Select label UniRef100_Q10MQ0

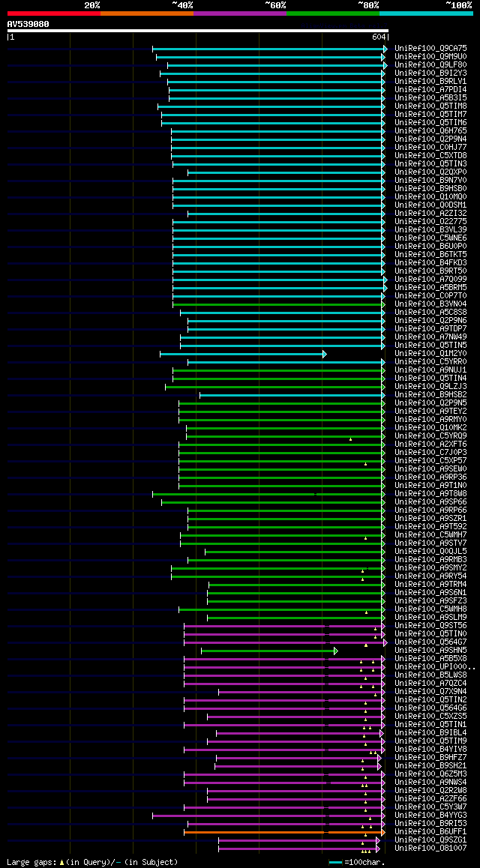[x=430, y=197]
